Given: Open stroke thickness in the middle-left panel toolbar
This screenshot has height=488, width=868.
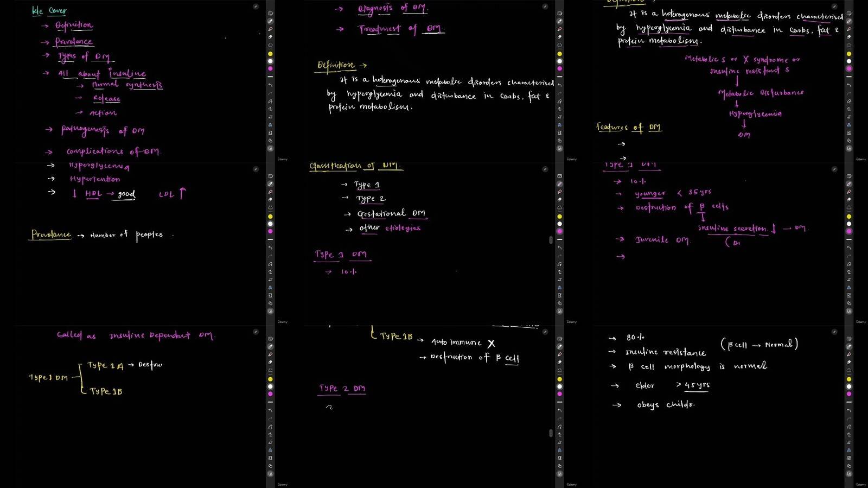Looking at the screenshot, I should coord(270,239).
